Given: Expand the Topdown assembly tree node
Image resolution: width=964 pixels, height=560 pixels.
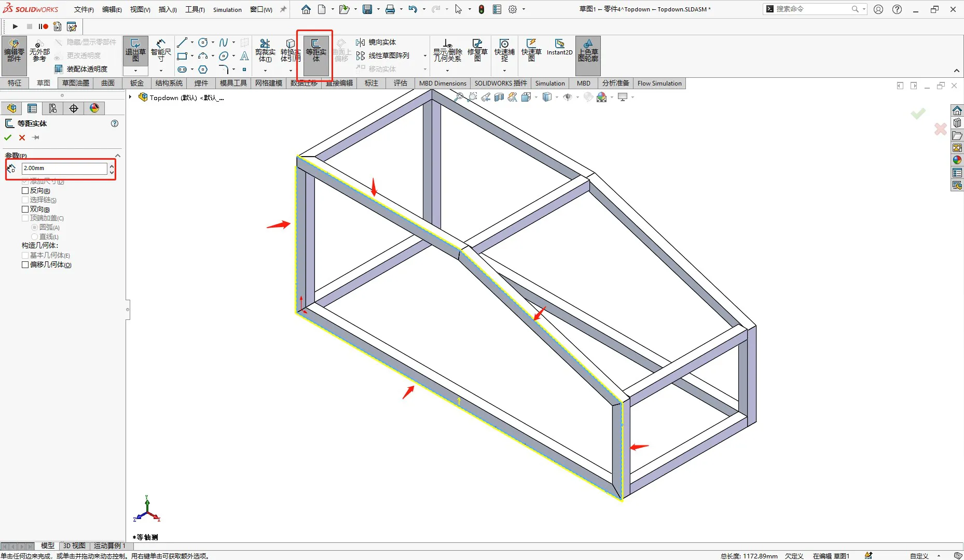Looking at the screenshot, I should point(130,97).
